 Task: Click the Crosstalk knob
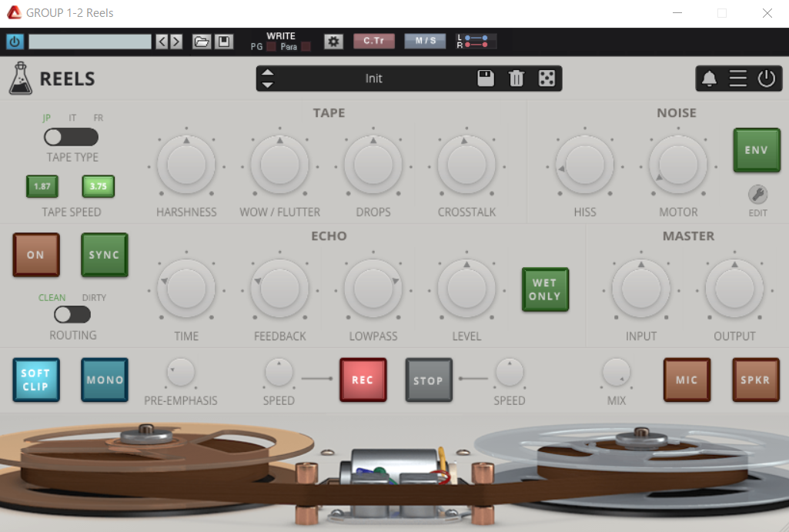coord(466,165)
